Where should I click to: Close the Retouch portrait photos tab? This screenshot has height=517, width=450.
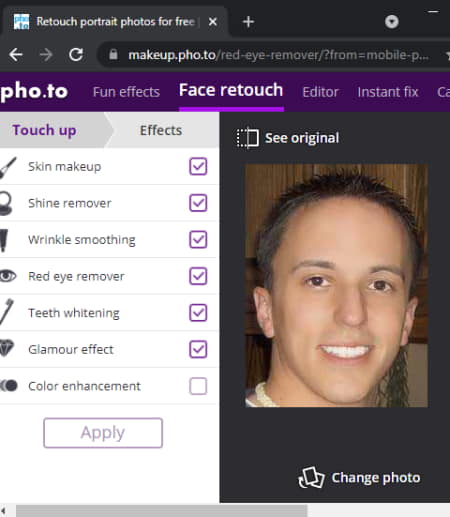point(213,22)
